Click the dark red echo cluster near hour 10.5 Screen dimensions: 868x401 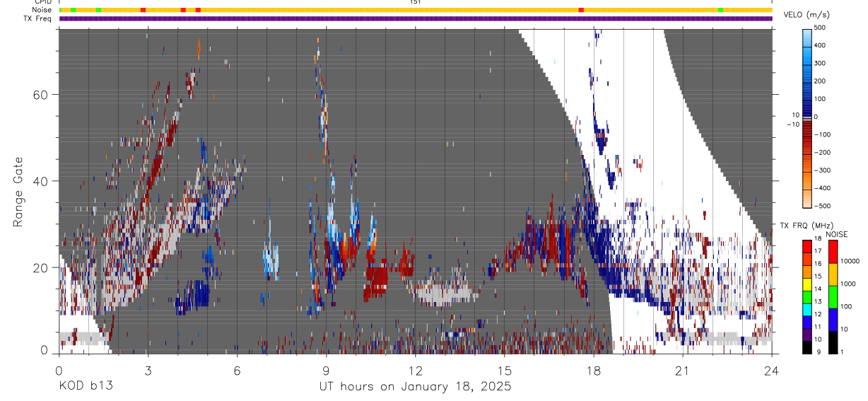(x=376, y=277)
